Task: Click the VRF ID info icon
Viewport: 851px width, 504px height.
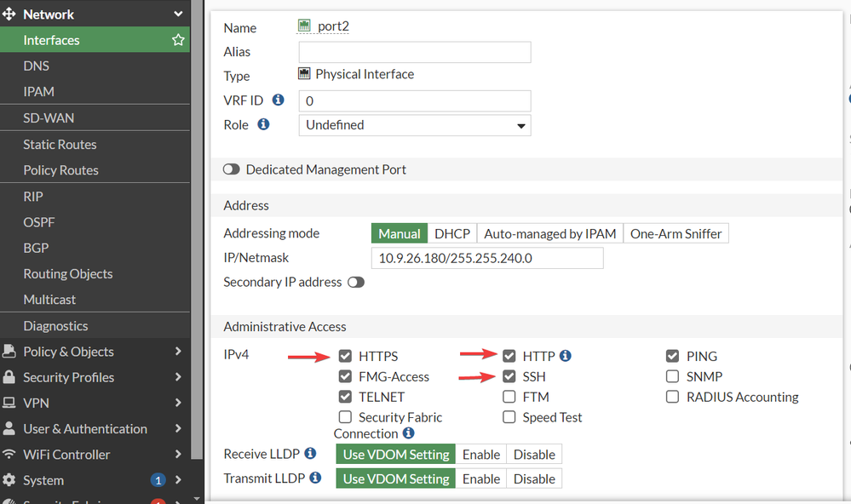Action: tap(278, 100)
